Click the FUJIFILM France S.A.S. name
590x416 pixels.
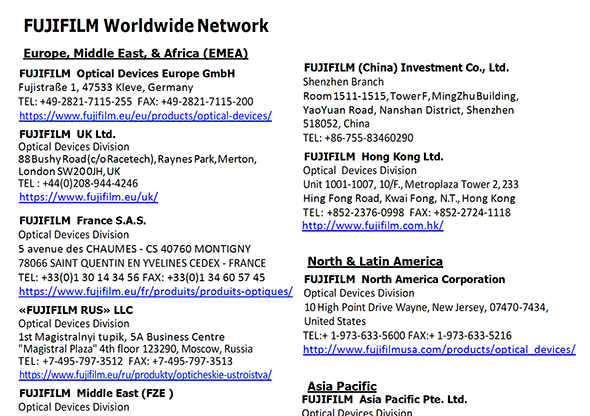click(x=82, y=220)
